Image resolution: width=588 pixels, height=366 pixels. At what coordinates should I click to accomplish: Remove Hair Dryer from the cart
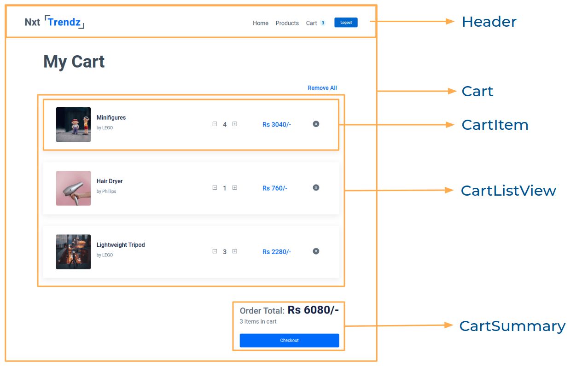pyautogui.click(x=316, y=187)
